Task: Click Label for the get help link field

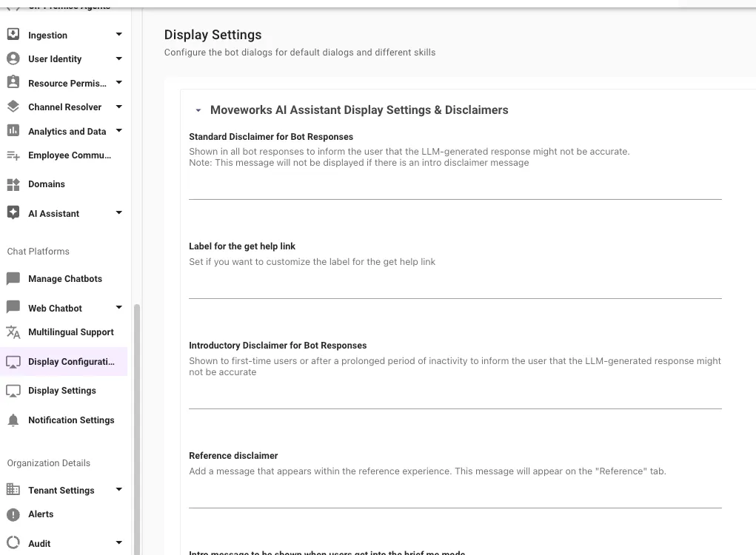Action: pos(455,286)
